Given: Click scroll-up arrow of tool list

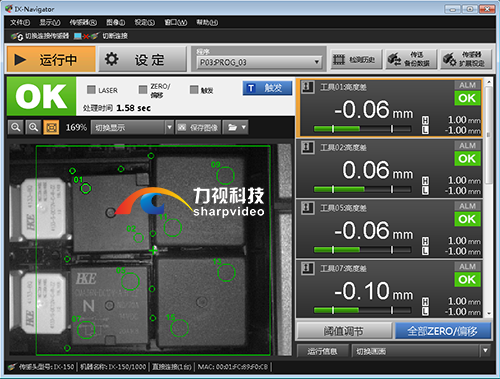Looking at the screenshot, I should tap(489, 82).
